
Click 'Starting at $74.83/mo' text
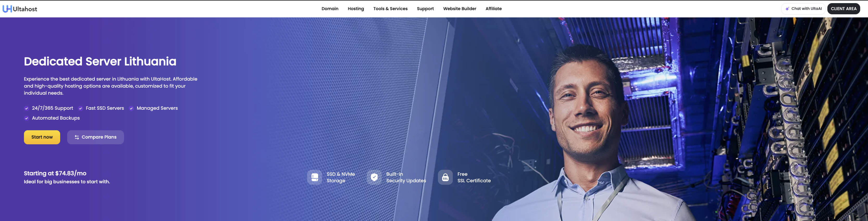click(x=55, y=173)
